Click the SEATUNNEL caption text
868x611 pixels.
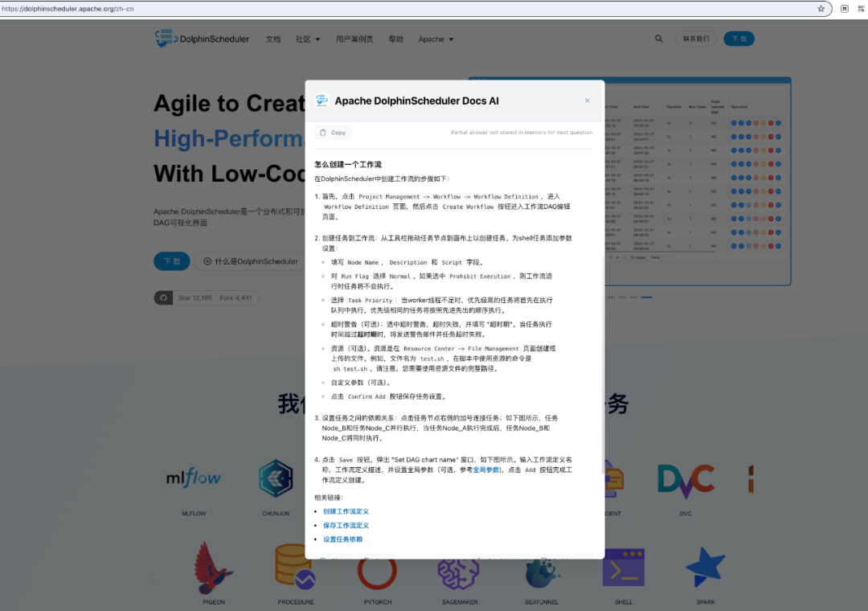[x=542, y=602]
